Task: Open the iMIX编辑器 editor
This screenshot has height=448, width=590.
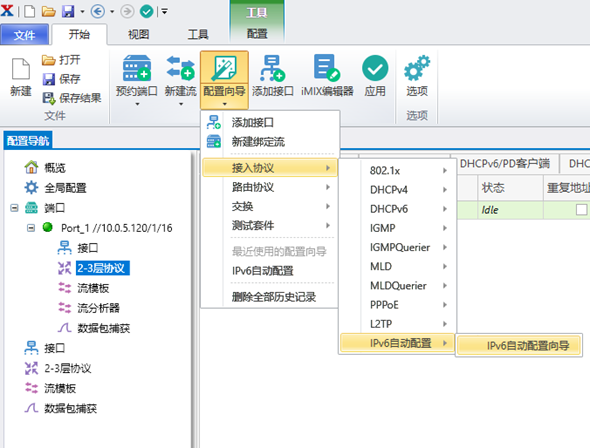Action: pos(327,75)
